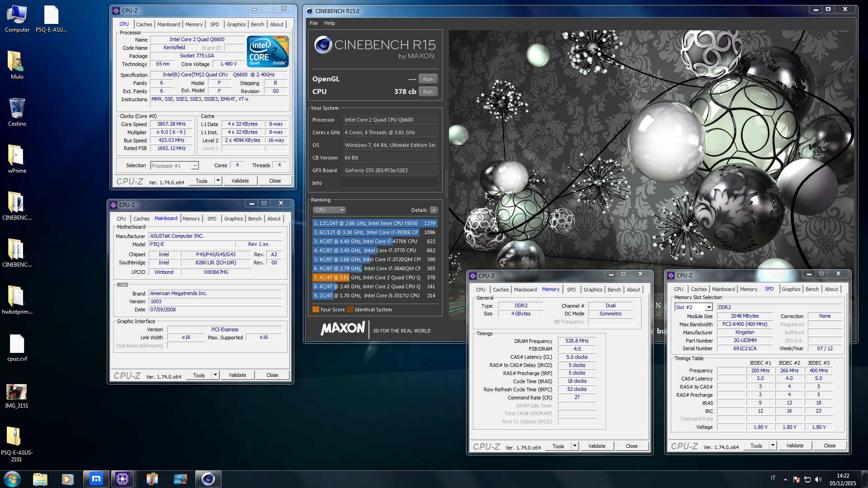This screenshot has width=868, height=488.
Task: Open the CPU ranking dropdown in Cinebench
Action: coord(329,210)
